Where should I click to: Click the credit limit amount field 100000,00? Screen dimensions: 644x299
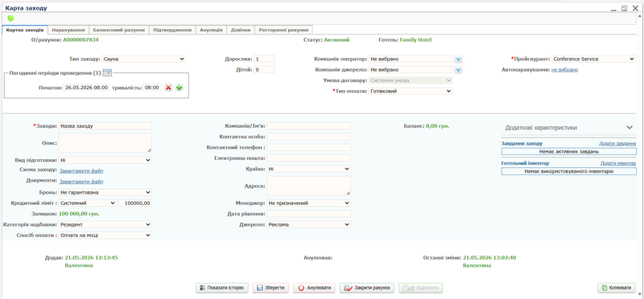[135, 203]
